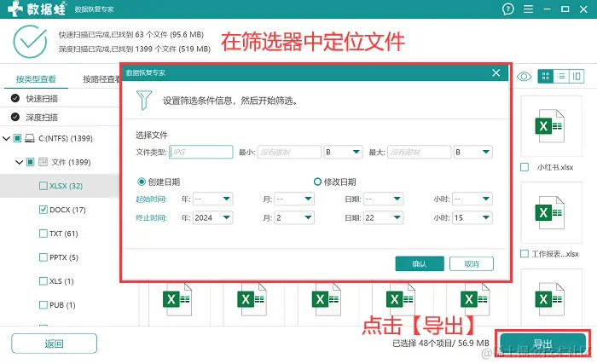Tick the XLSX (32) checkbox

point(43,186)
